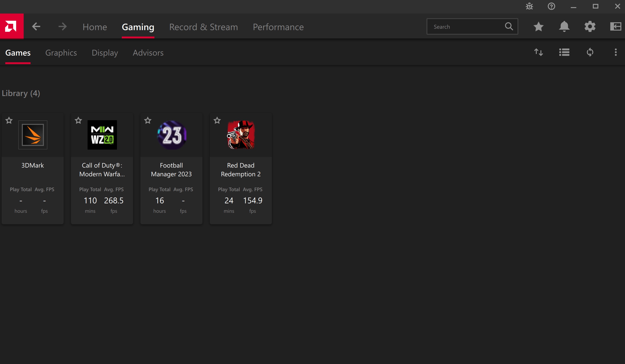Open the MW WZ 2.0 game thumbnail
This screenshot has height=364, width=625.
[x=102, y=135]
